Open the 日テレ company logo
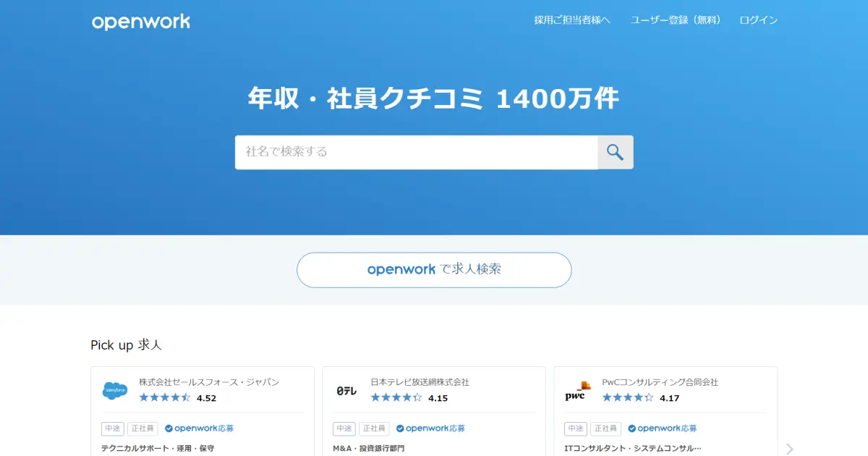The height and width of the screenshot is (456, 868). coord(346,391)
